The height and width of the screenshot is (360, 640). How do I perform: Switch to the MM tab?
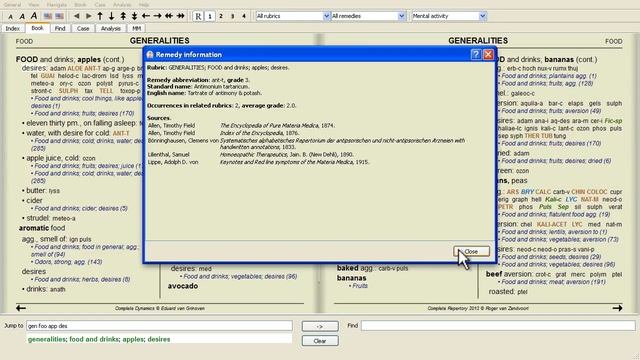click(136, 29)
